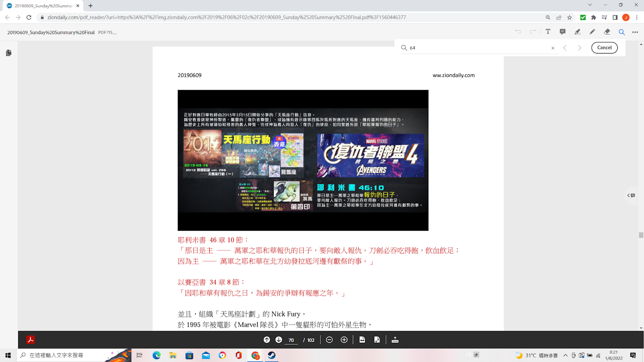Viewport: 644px width, 362px height.
Task: Redo the last annotation
Action: click(533, 32)
